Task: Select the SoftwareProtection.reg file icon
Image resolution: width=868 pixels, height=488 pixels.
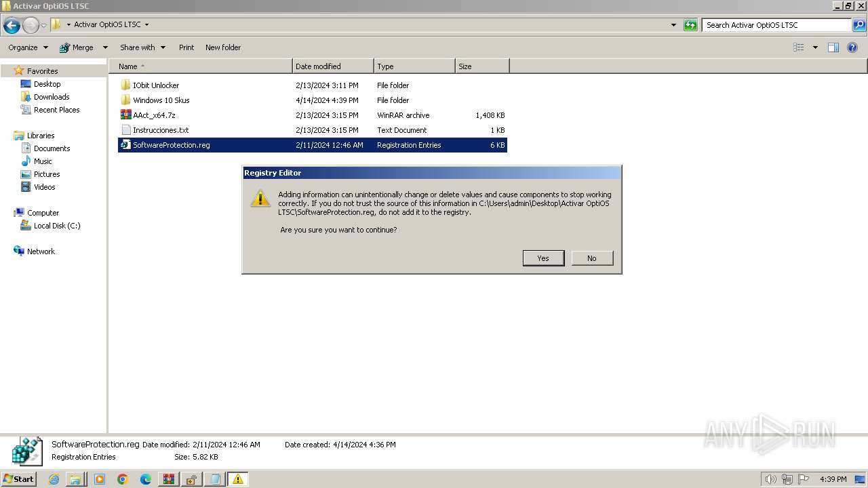Action: (125, 145)
